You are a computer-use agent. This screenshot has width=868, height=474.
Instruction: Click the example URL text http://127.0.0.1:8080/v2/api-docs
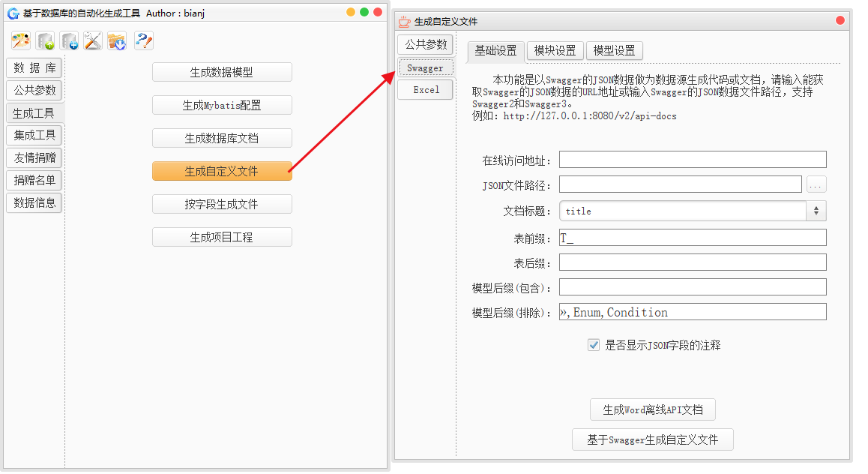coord(590,117)
